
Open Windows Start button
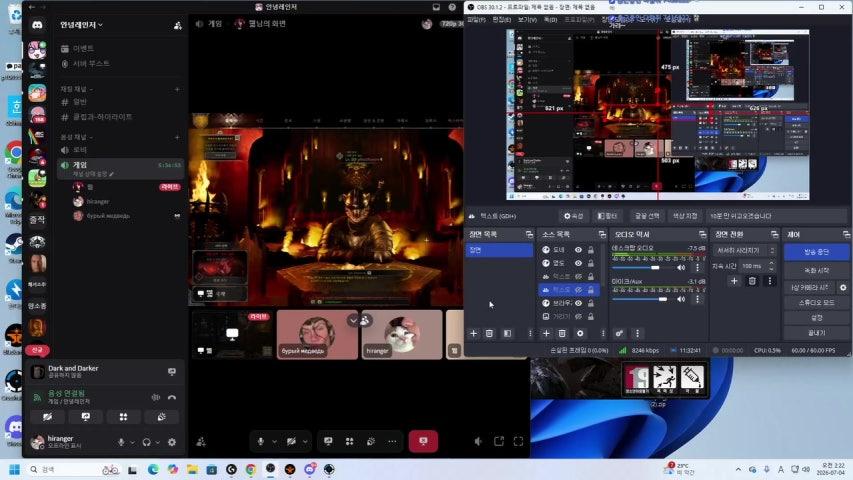click(15, 469)
